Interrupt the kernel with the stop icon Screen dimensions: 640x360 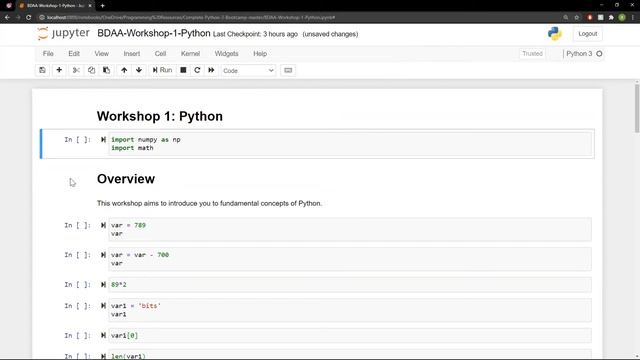coord(183,70)
